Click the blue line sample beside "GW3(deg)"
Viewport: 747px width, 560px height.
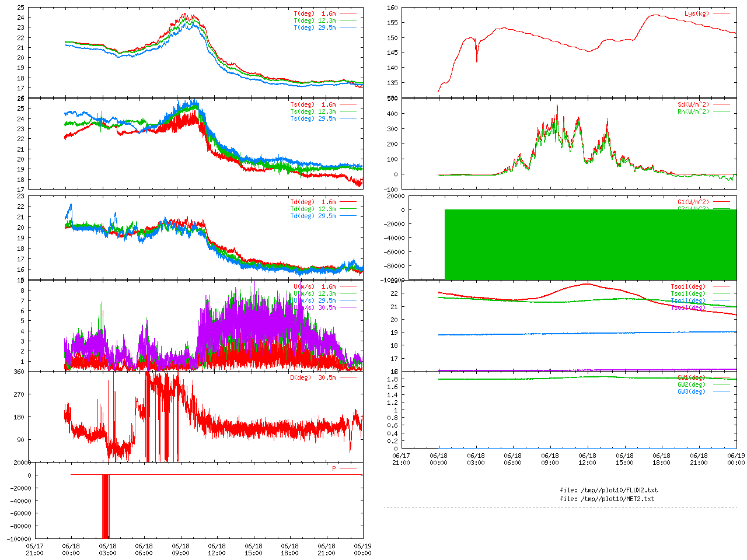tap(721, 391)
